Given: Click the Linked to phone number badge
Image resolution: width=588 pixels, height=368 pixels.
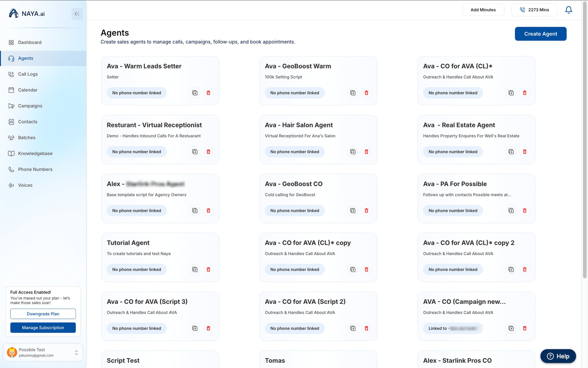Looking at the screenshot, I should pyautogui.click(x=453, y=328).
